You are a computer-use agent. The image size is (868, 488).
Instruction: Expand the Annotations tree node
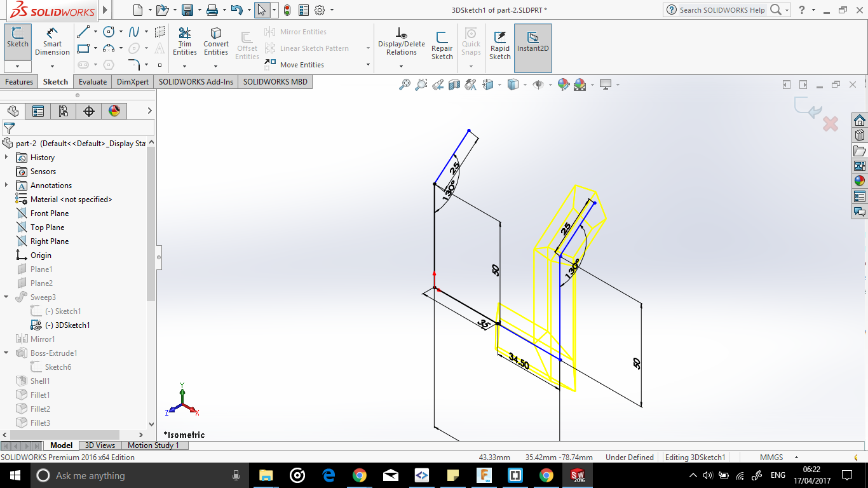tap(6, 185)
